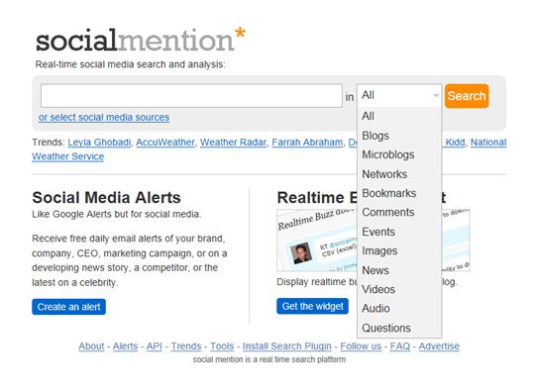This screenshot has width=536, height=392.
Task: Pick Questions from the dropdown list
Action: (x=399, y=328)
